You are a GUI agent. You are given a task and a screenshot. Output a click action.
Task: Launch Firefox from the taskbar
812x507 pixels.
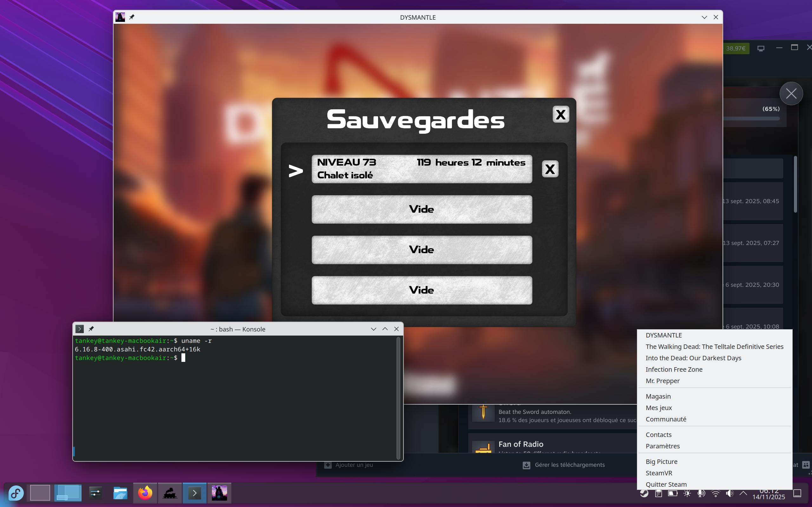145,493
